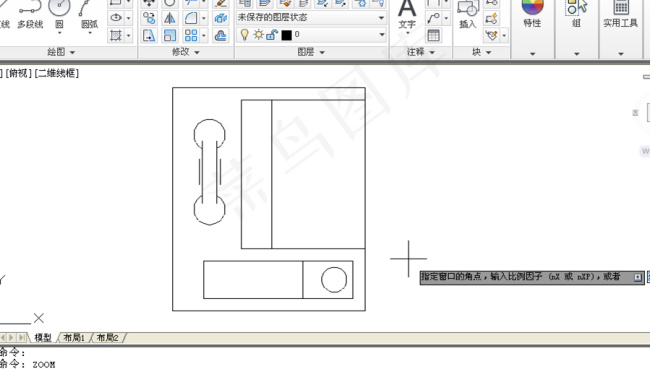Select the rectangular Array tool icon
Screen dimensions: 650x369
[x=191, y=35]
